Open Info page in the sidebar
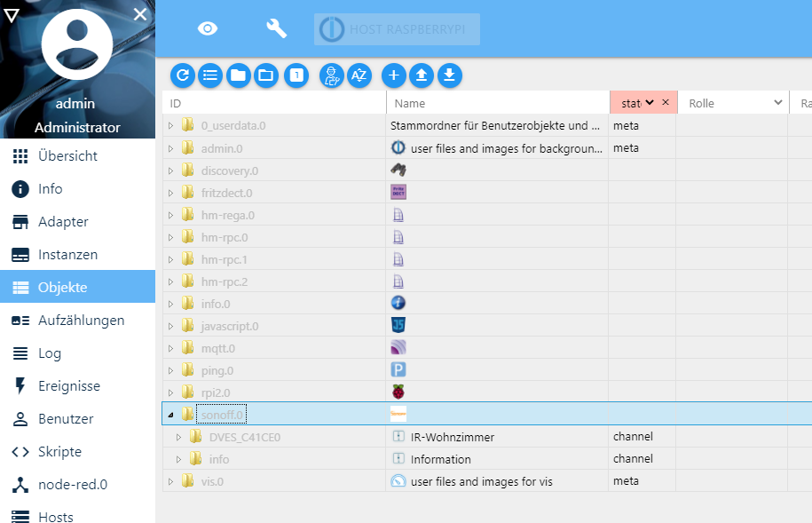This screenshot has width=812, height=523. pos(78,188)
